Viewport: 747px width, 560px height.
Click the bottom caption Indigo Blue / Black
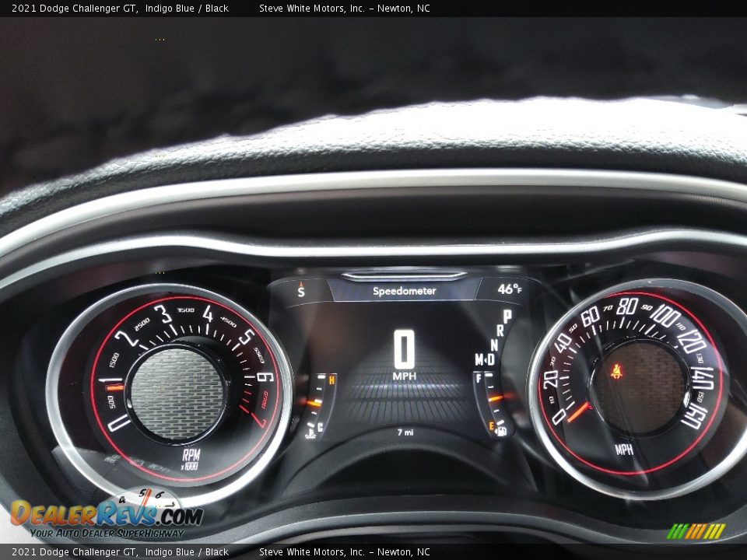(187, 552)
